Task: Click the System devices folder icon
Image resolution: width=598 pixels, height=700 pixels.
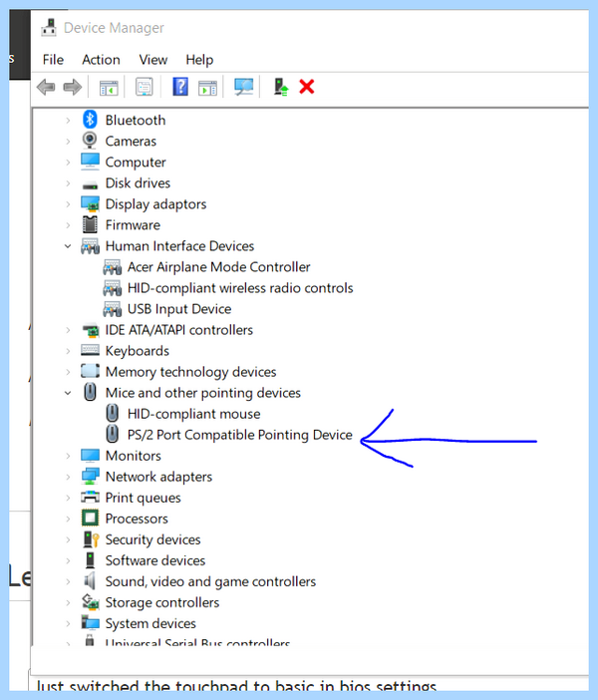Action: tap(90, 623)
